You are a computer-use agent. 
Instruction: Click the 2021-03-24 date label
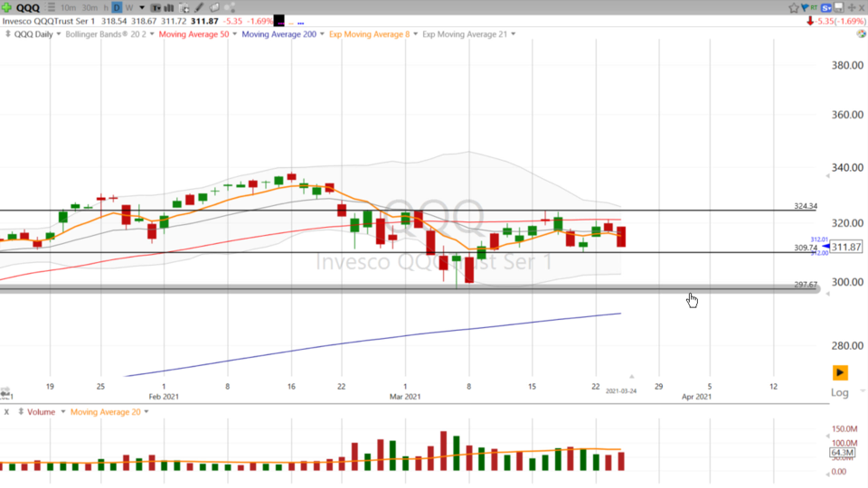tap(621, 390)
